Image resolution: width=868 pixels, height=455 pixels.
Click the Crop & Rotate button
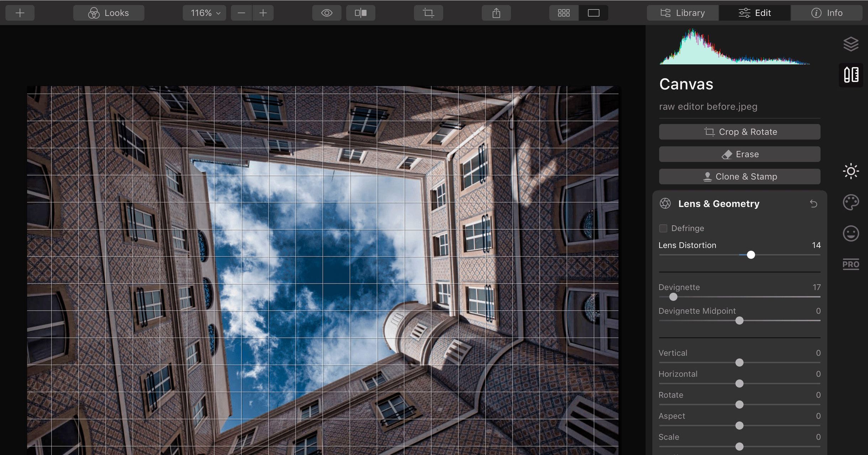pos(739,132)
